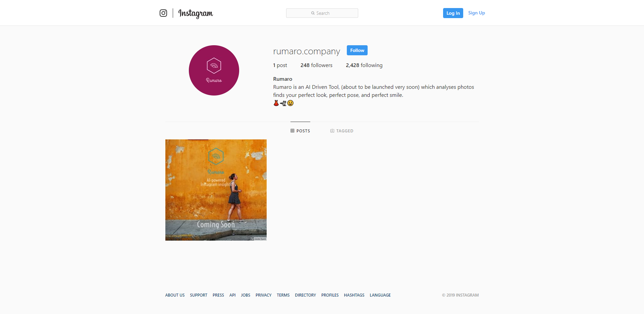Open the About Us footer link
The width and height of the screenshot is (644, 314).
[175, 295]
